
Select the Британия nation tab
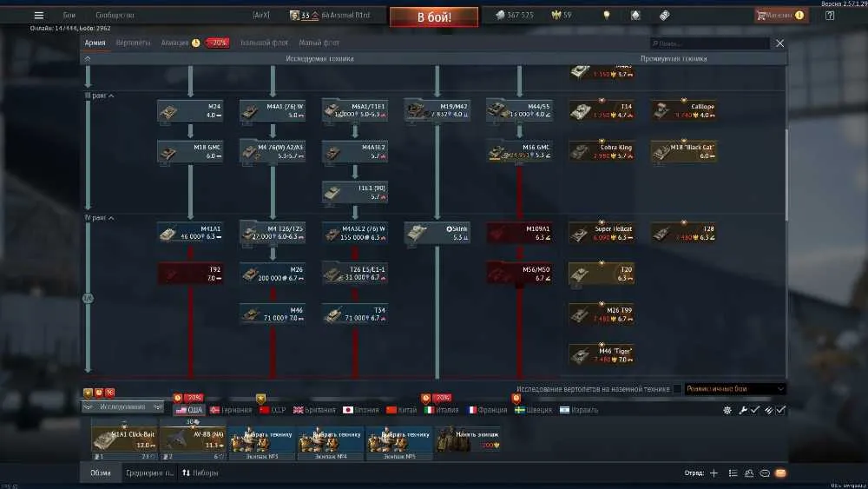[314, 410]
